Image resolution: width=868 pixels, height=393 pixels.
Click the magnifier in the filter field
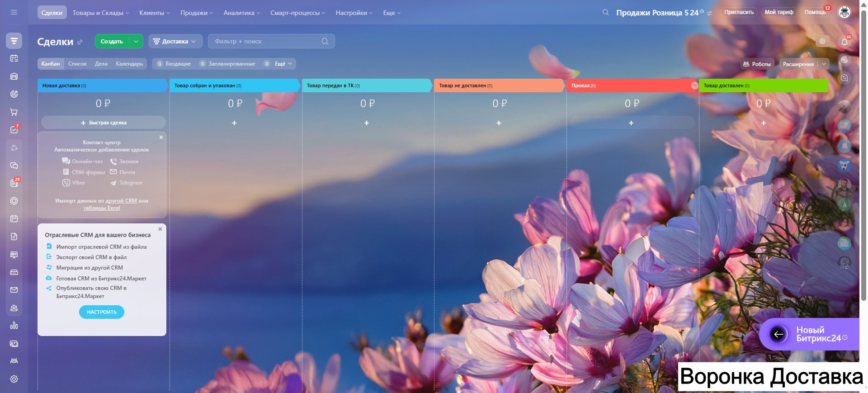point(325,41)
